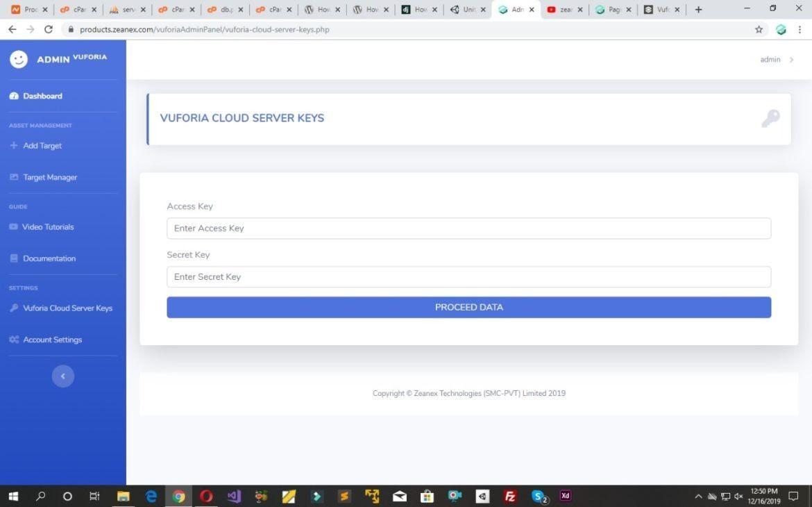Open Windows taskbar search
The height and width of the screenshot is (507, 812).
40,496
